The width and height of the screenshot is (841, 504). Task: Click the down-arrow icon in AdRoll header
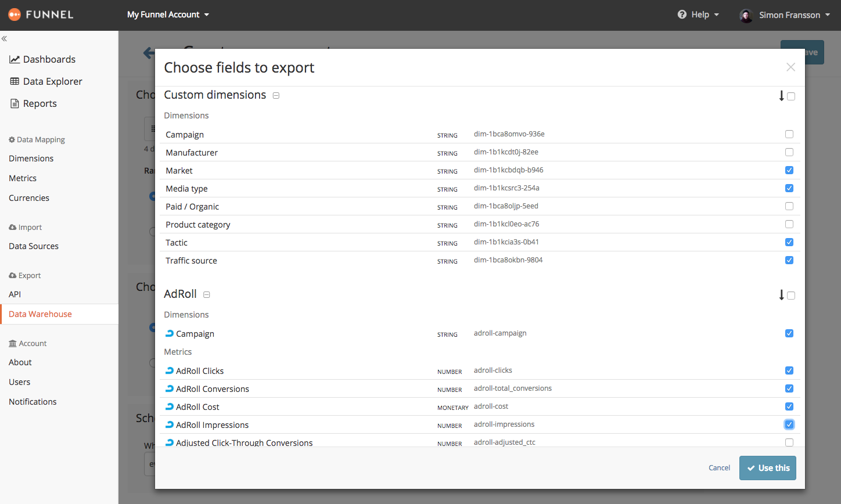[x=782, y=295]
